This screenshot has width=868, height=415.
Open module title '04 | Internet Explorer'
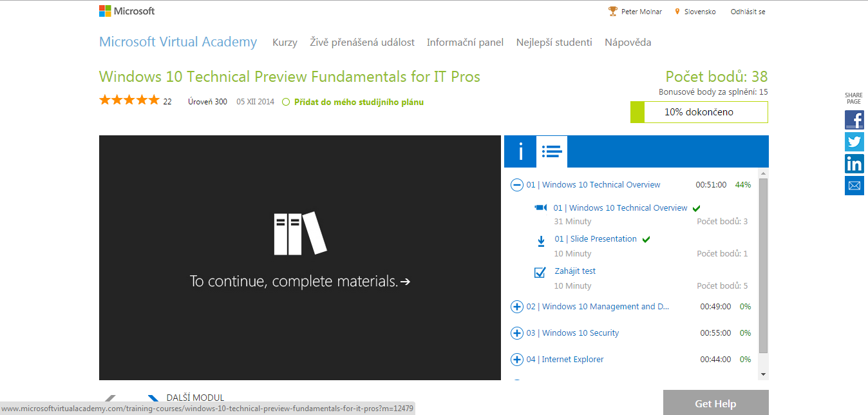click(565, 360)
